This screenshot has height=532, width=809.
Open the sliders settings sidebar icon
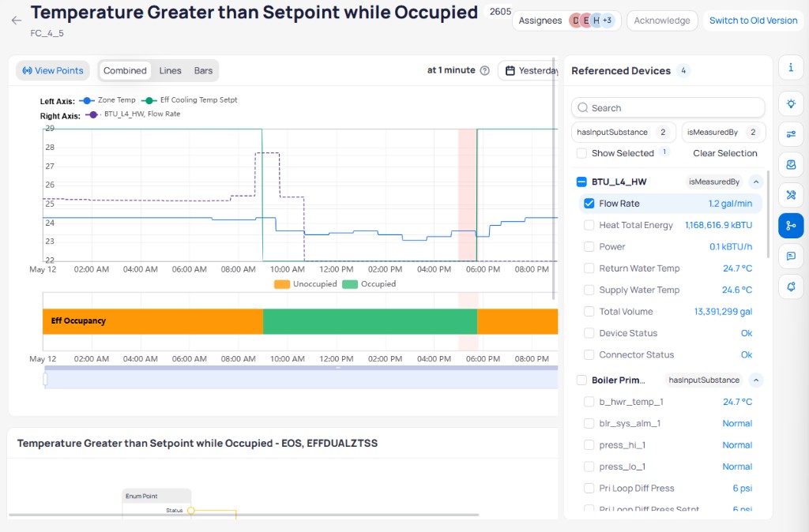(791, 134)
